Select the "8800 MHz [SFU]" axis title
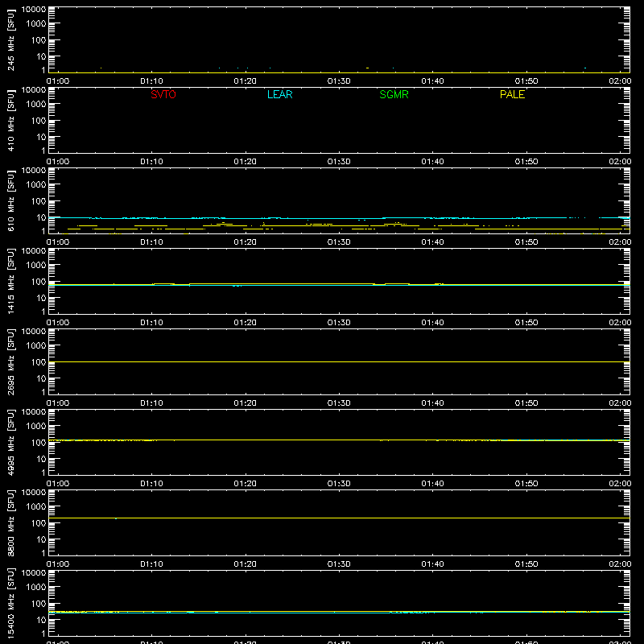This screenshot has height=644, width=644. click(10, 522)
